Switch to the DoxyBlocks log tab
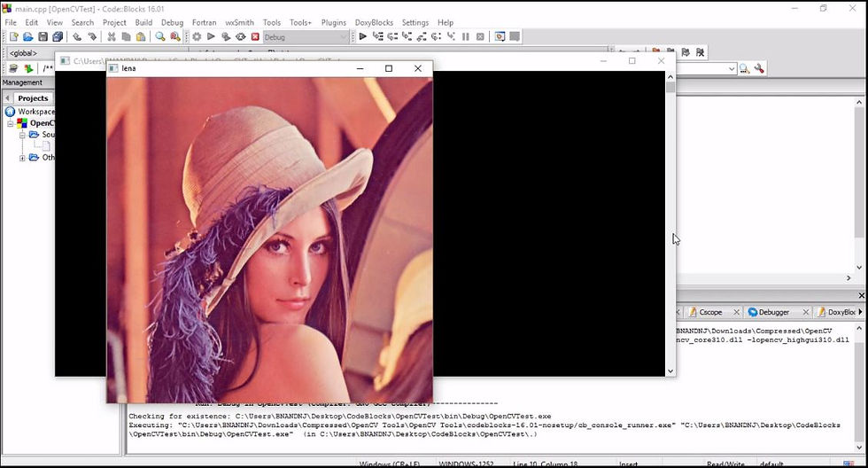Screen dimensions: 868x468 836,312
